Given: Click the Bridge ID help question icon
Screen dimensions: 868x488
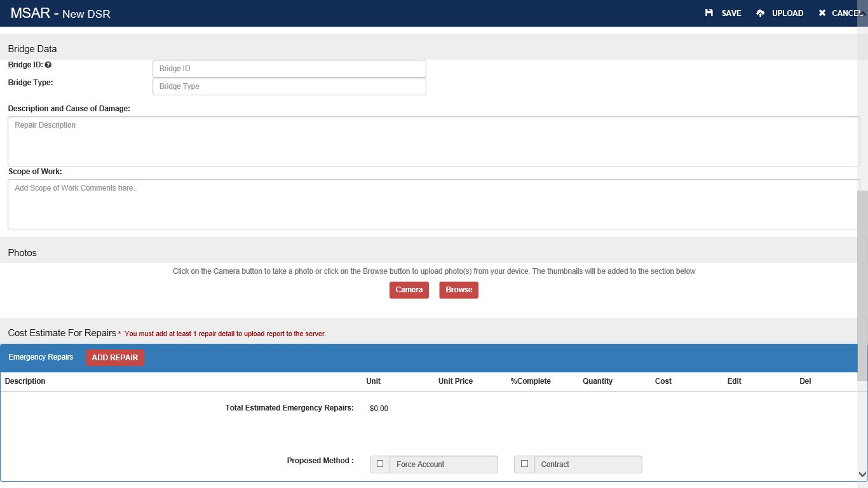Looking at the screenshot, I should tap(48, 65).
